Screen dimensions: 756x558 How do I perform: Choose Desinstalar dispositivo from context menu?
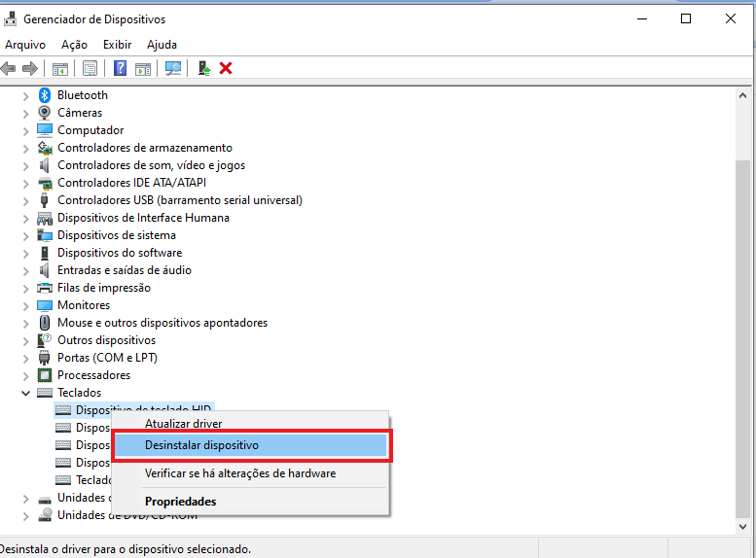click(x=250, y=445)
